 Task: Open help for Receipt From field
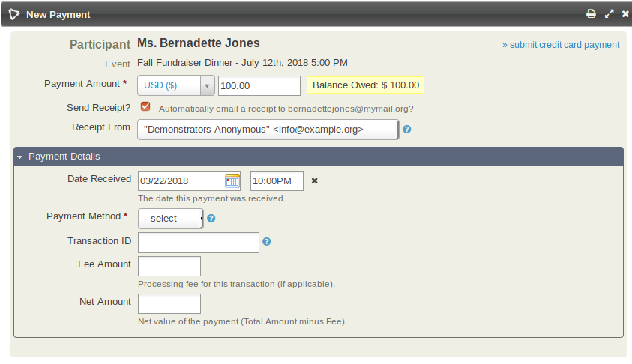pos(407,129)
